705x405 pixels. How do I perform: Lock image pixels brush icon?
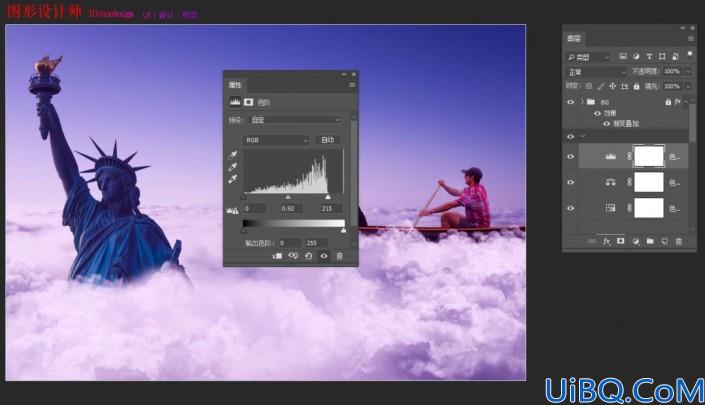[601, 86]
